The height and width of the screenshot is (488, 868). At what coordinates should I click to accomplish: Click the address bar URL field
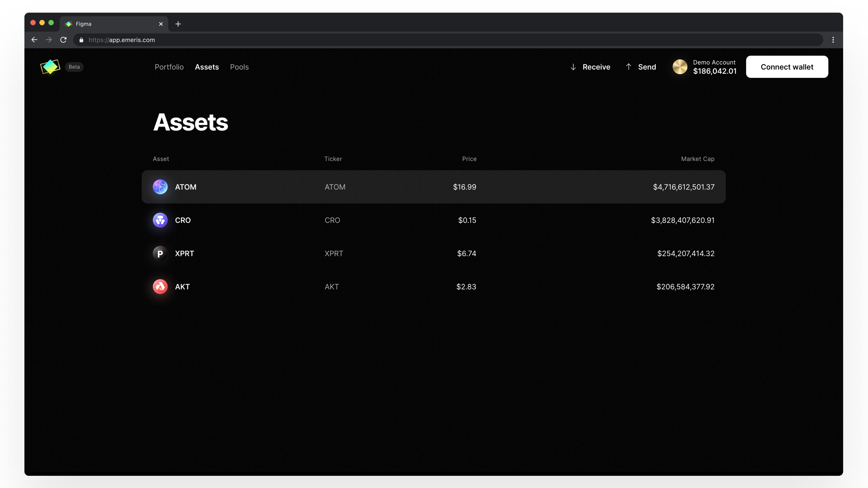pyautogui.click(x=448, y=40)
